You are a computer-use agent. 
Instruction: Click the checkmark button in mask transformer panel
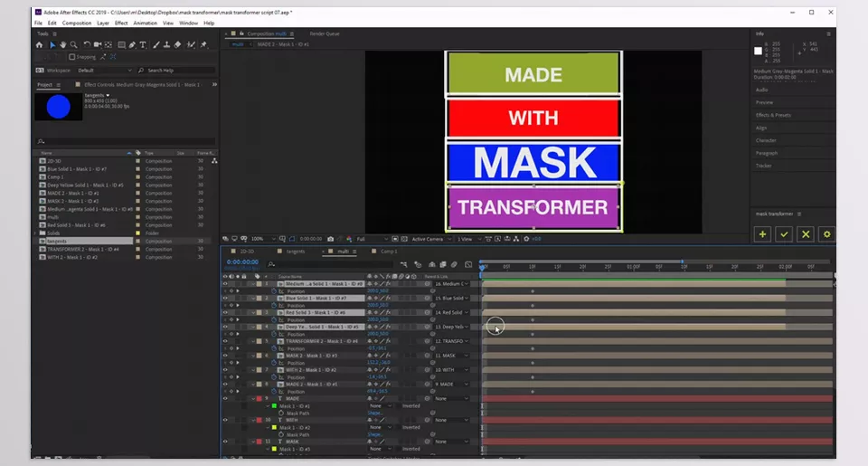pos(784,234)
